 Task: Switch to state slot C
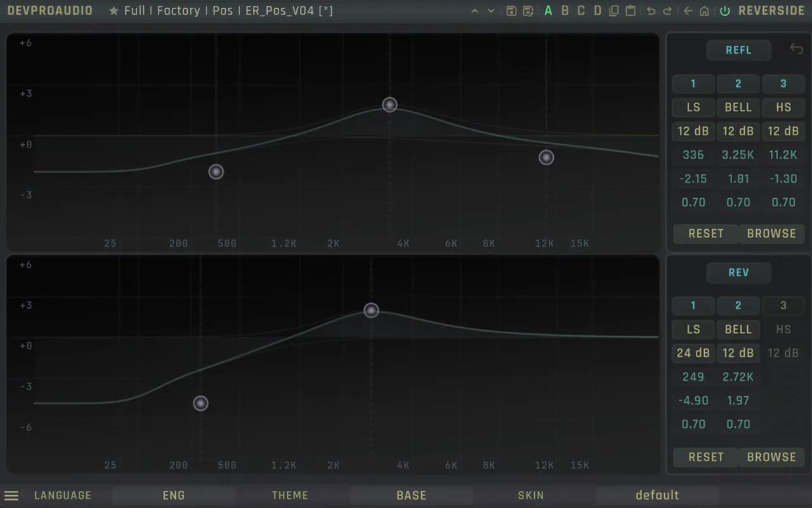[x=581, y=11]
